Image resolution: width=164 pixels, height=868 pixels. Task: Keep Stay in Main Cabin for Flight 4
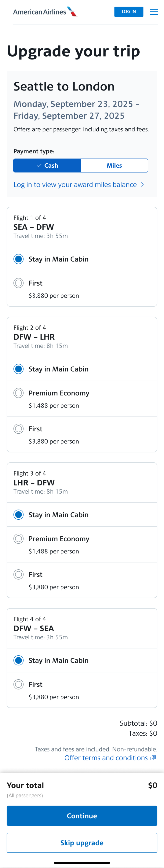tap(19, 660)
